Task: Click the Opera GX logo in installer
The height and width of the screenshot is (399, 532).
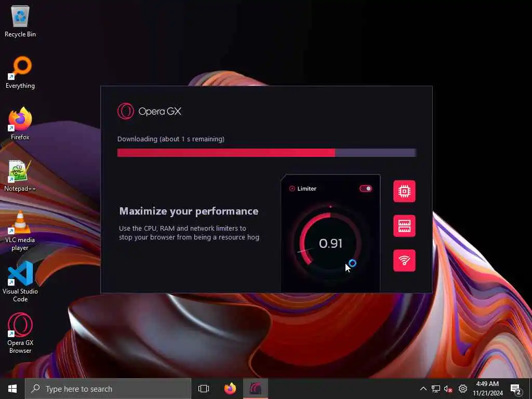Action: (149, 111)
